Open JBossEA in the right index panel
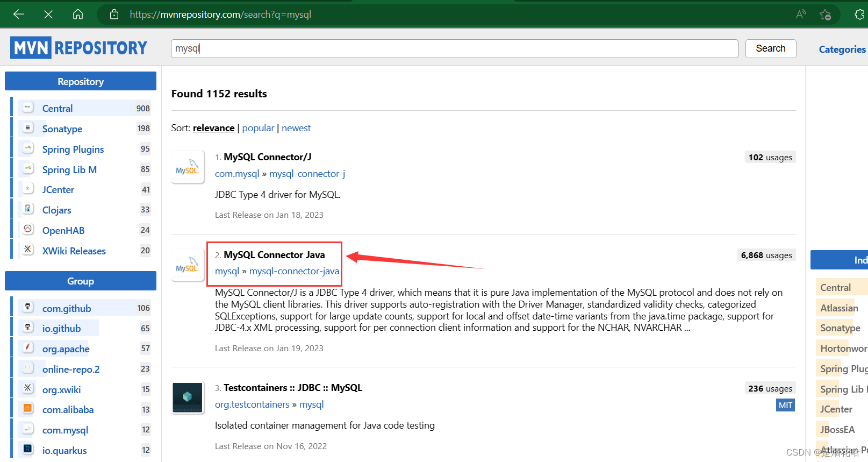The height and width of the screenshot is (462, 868). click(x=837, y=429)
